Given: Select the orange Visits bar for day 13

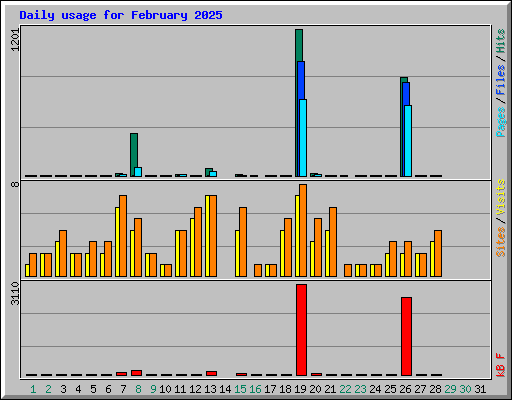Looking at the screenshot, I should (213, 236).
